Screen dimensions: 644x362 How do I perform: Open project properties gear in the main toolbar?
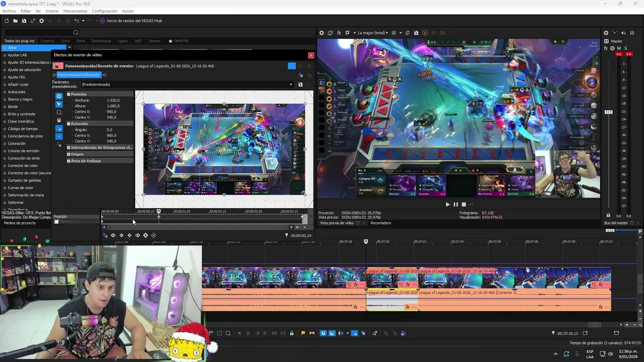click(41, 21)
